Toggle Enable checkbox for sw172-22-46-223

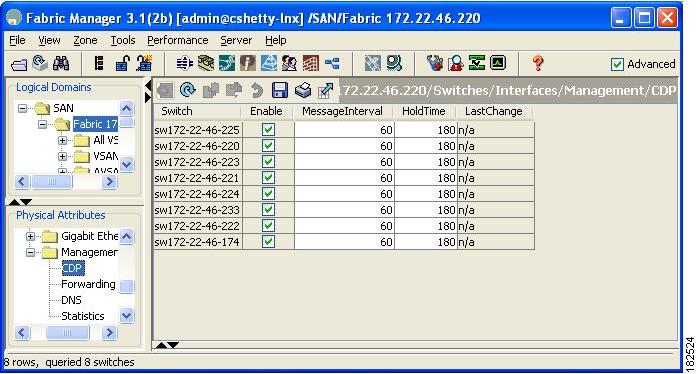(268, 162)
